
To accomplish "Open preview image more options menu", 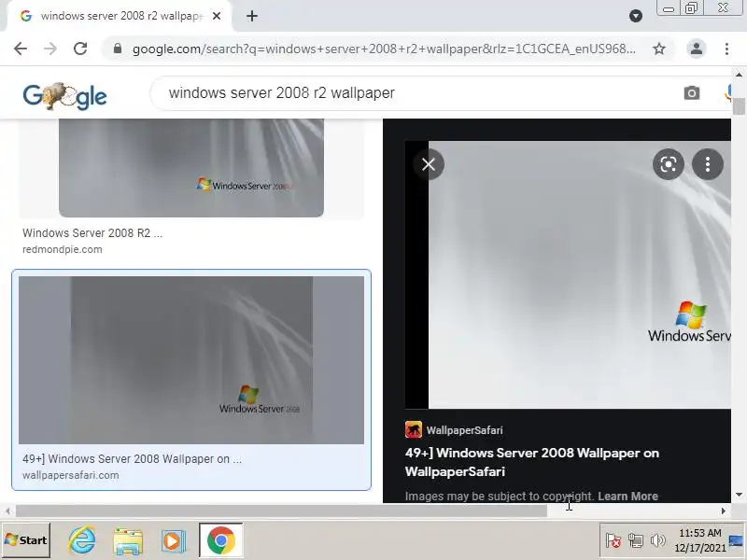I will (x=708, y=164).
